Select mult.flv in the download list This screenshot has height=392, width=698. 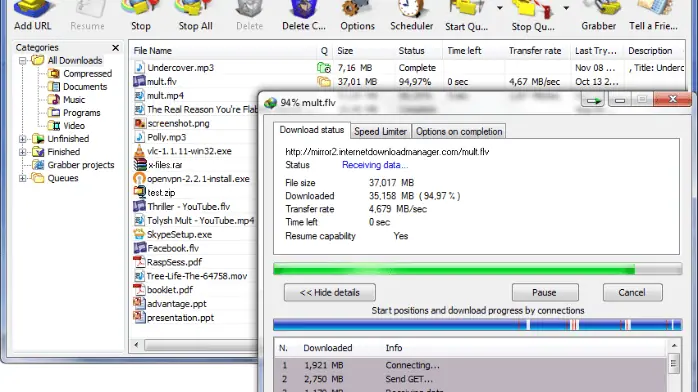click(162, 81)
